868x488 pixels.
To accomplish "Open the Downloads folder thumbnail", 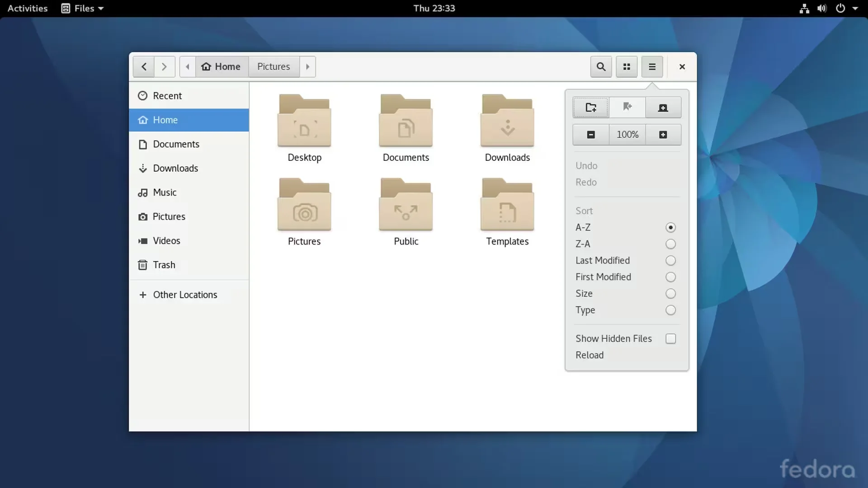I will [x=507, y=122].
